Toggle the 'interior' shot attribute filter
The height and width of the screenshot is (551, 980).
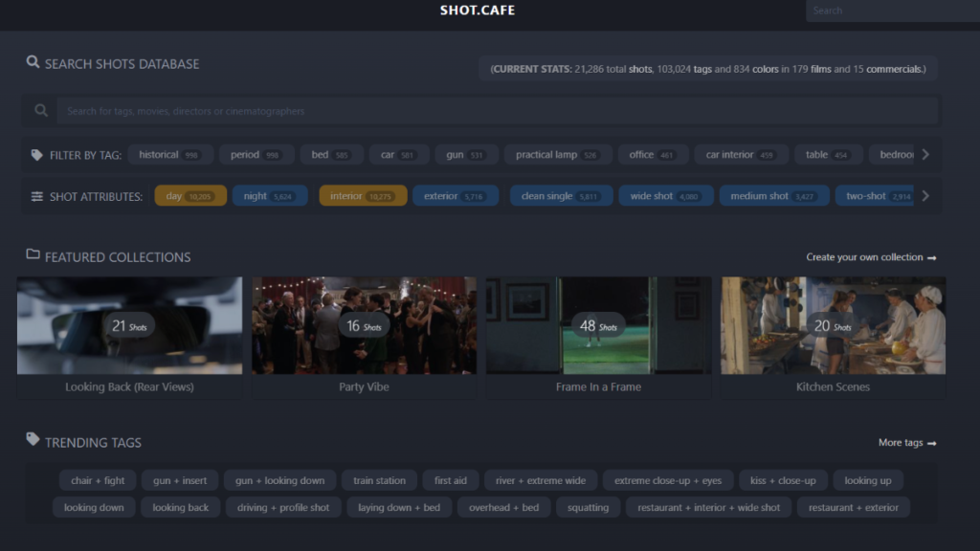point(363,196)
